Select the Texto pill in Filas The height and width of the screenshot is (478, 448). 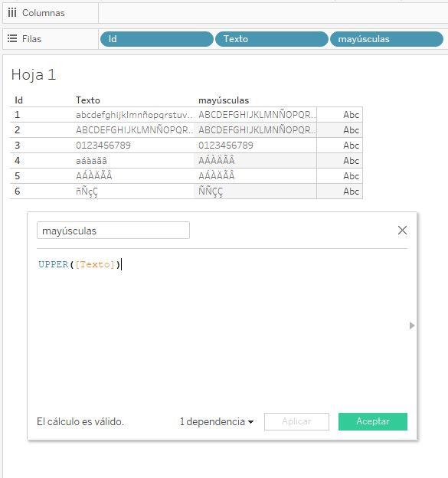(x=272, y=39)
